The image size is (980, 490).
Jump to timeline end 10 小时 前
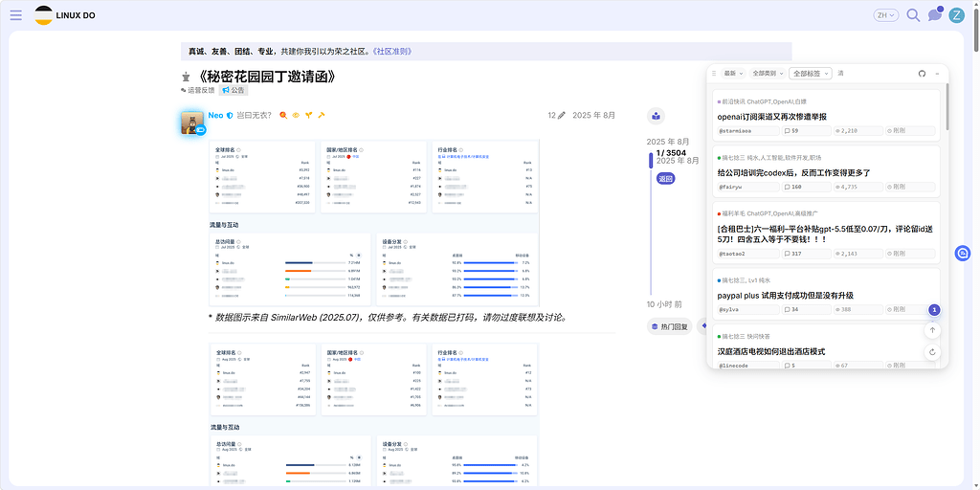tap(664, 303)
